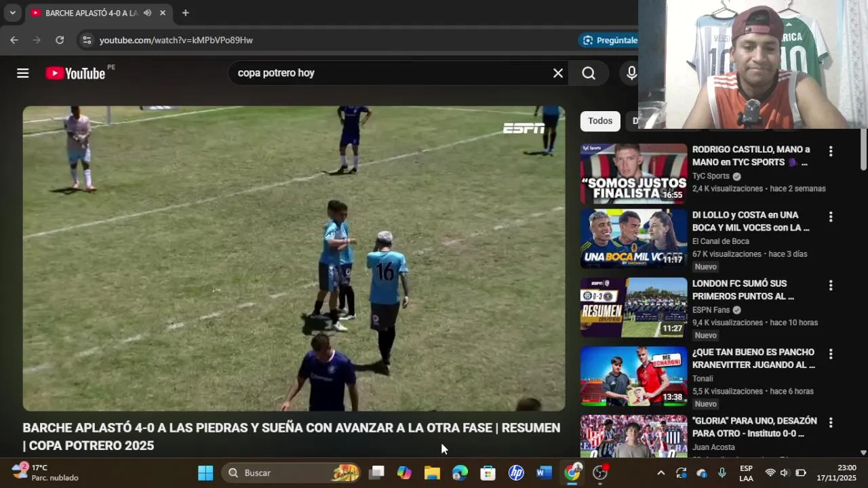Open options for the PANCHO KRANEVITTER video
This screenshot has width=868, height=488.
tap(831, 354)
